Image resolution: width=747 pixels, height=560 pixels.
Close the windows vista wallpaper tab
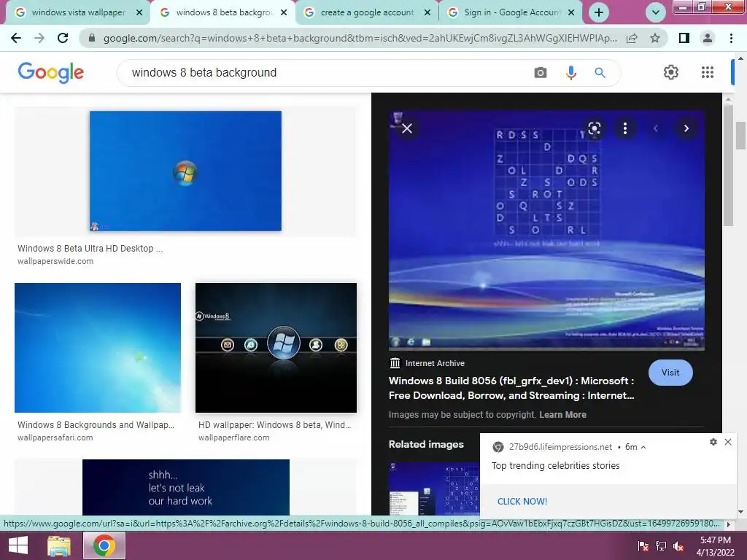tap(139, 13)
